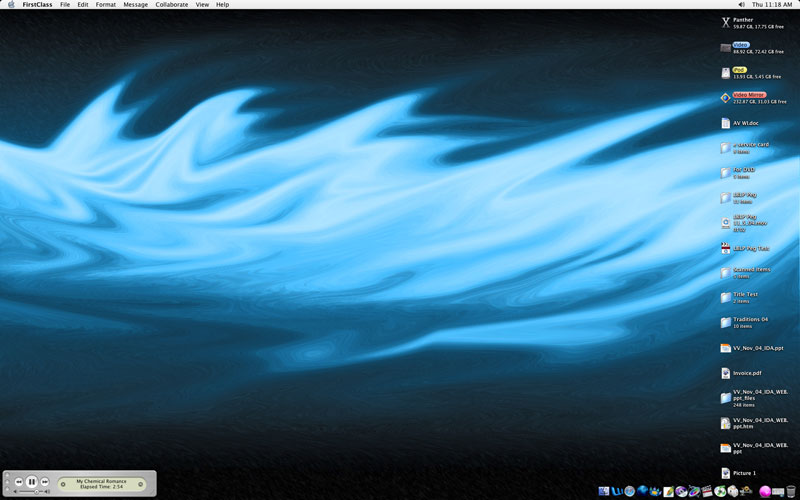Select the AV WI.doc file icon

[726, 123]
